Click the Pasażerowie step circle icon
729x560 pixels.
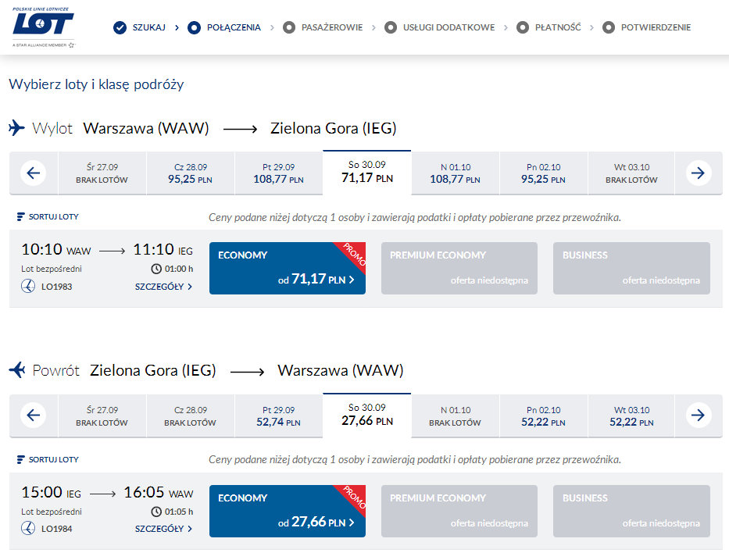click(x=289, y=27)
